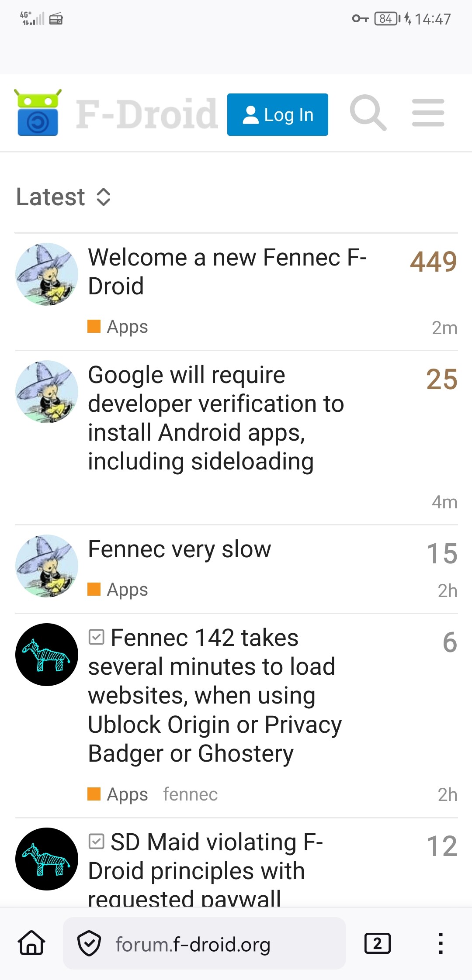472x980 pixels.
Task: Tap orange Apps category swatch under Welcome topic
Action: click(94, 326)
